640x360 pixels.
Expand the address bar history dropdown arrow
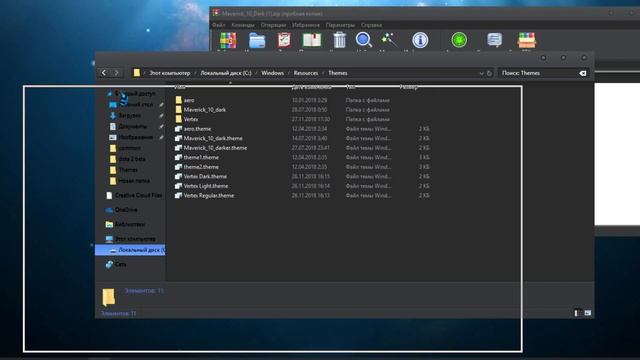[481, 73]
